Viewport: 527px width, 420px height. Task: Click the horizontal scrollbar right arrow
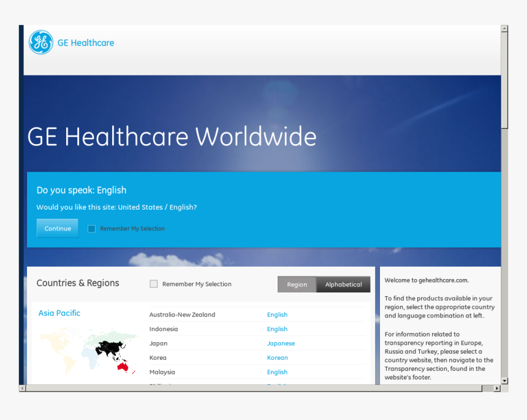pos(497,388)
